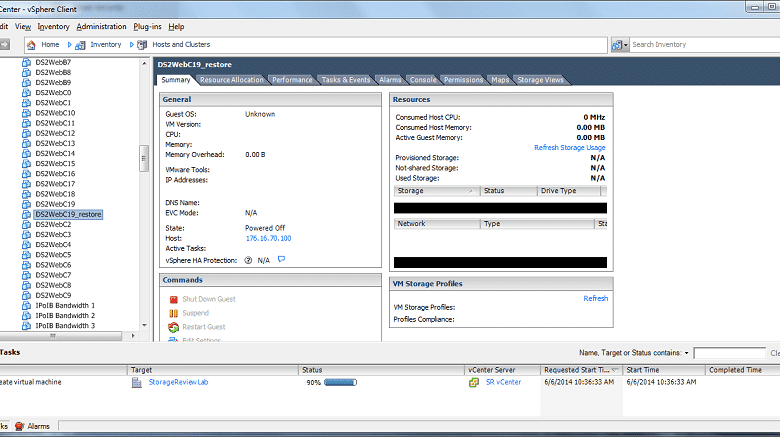Click the StorageReviewLab datacenter icon in Tasks

click(x=136, y=382)
